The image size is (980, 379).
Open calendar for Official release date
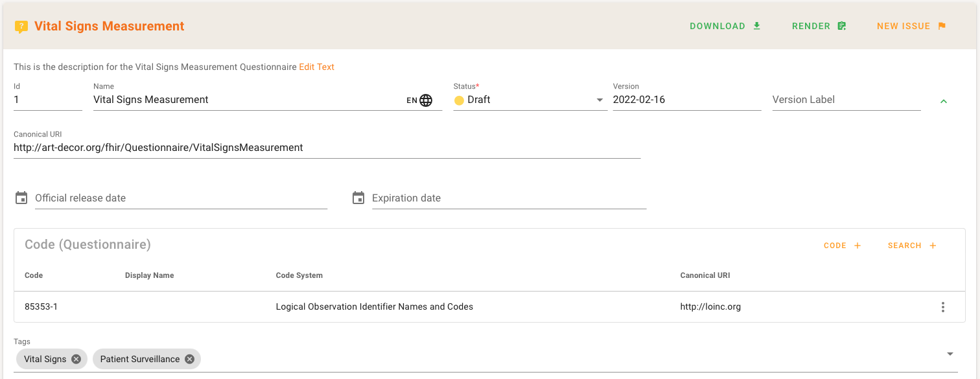click(21, 198)
